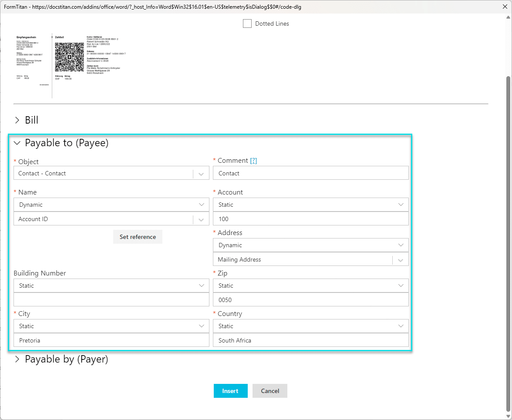Open the Mailing Address dropdown
512x420 pixels.
(x=401, y=259)
